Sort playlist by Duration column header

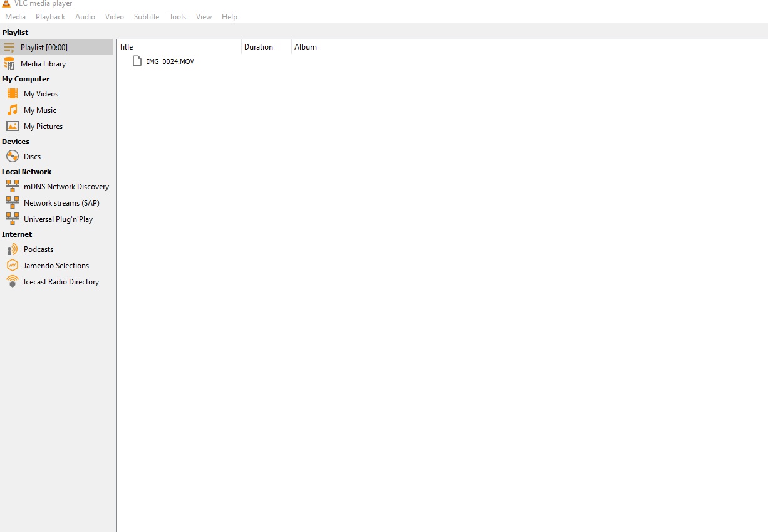[267, 47]
